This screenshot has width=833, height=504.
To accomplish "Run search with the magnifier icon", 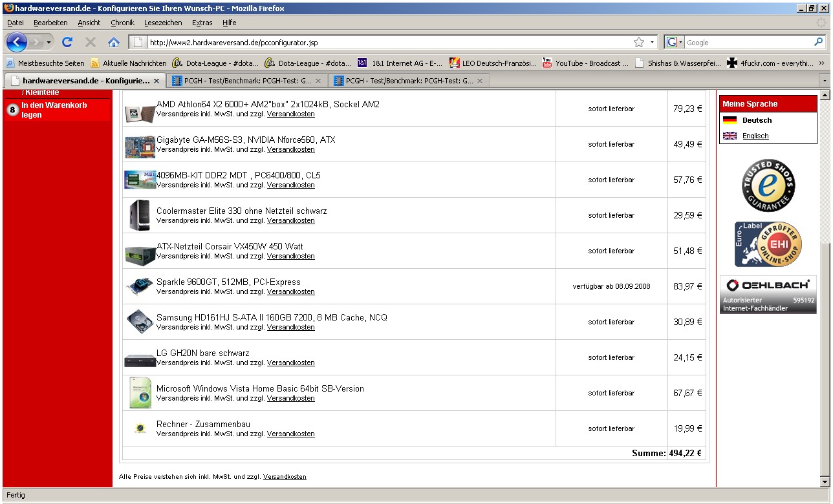I will (819, 42).
